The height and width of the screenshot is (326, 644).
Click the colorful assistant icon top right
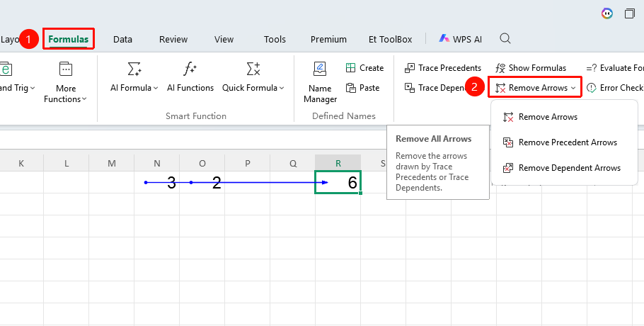pyautogui.click(x=607, y=13)
